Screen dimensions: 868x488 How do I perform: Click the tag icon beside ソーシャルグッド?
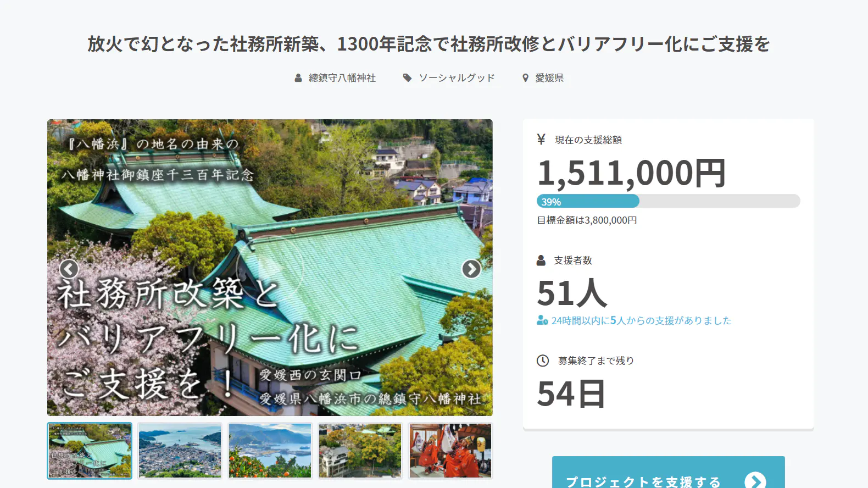pos(407,78)
